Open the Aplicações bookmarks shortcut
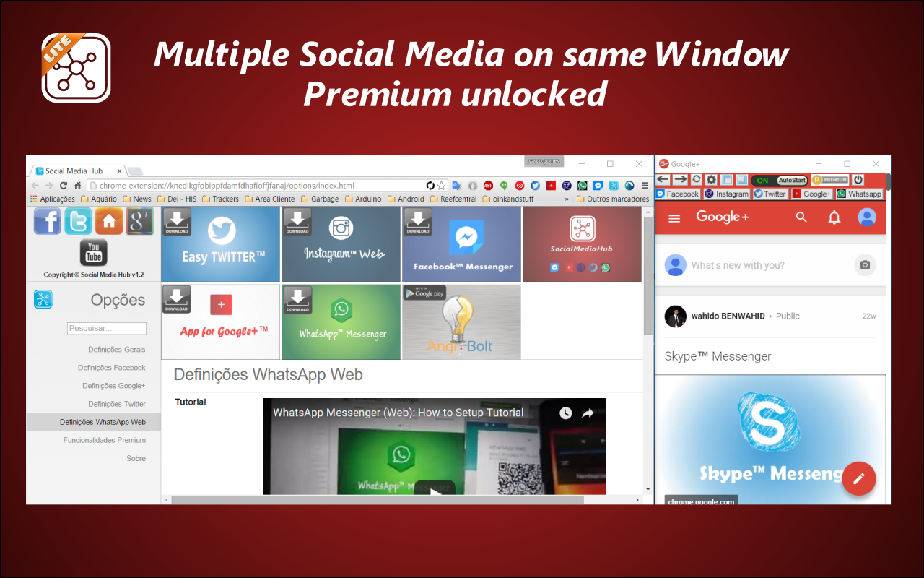Viewport: 924px width, 578px height. click(x=52, y=199)
